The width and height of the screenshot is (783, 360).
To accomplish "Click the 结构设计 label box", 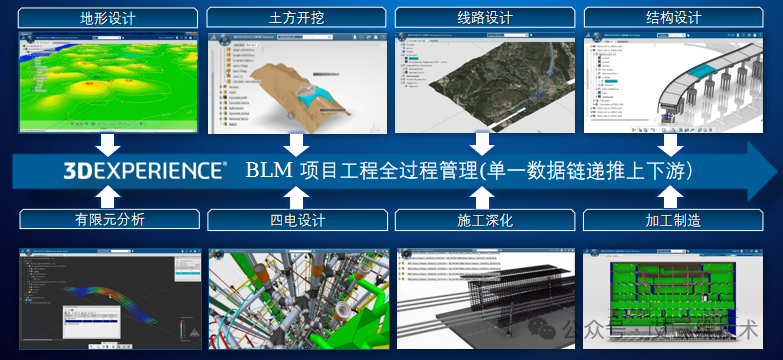I will (x=673, y=18).
